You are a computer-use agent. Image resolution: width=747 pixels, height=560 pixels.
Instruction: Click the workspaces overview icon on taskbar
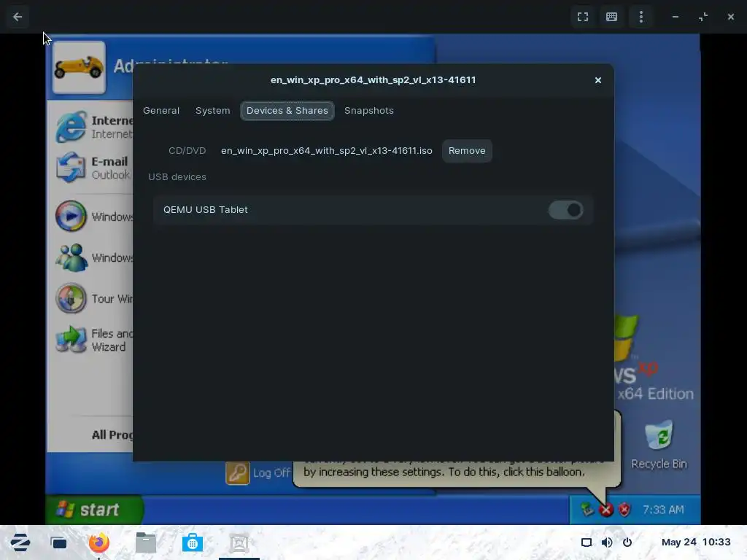tap(58, 542)
